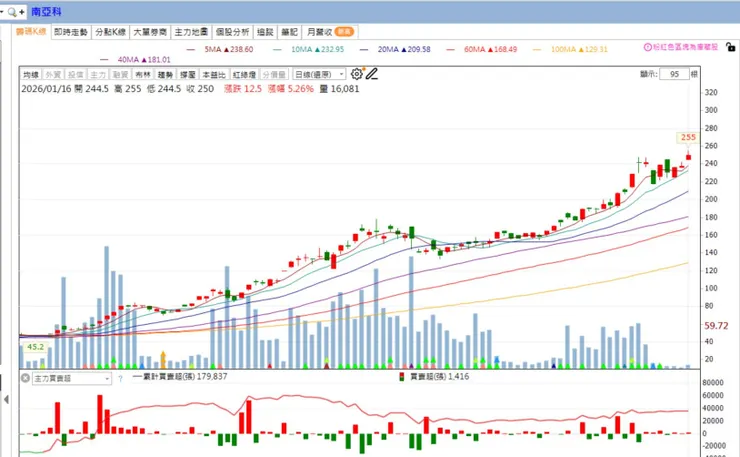
Task: Toggle the 分價量 overlay button
Action: [274, 75]
